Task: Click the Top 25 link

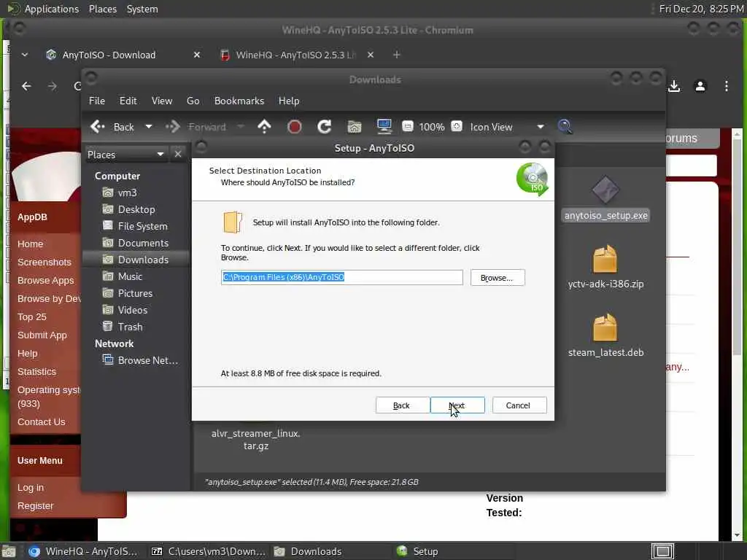Action: 32,316
